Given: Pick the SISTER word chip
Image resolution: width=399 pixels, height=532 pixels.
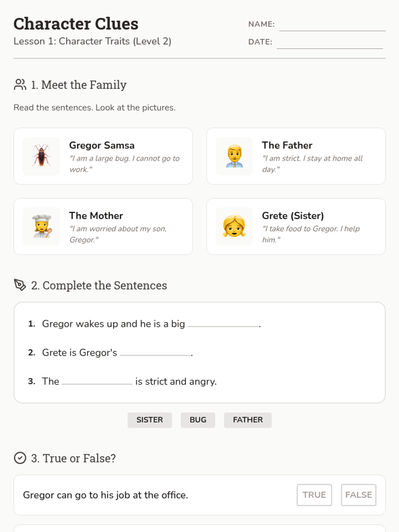Looking at the screenshot, I should click(x=150, y=420).
